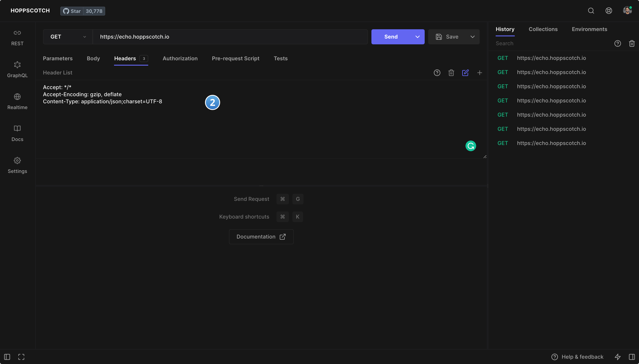
Task: Toggle left sidebar collapse at bottom
Action: [x=7, y=357]
